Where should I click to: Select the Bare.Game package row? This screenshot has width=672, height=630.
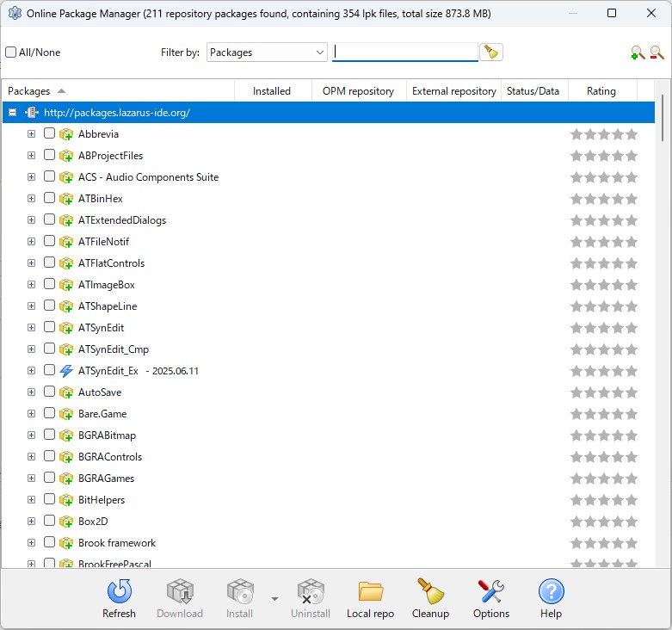pos(102,414)
